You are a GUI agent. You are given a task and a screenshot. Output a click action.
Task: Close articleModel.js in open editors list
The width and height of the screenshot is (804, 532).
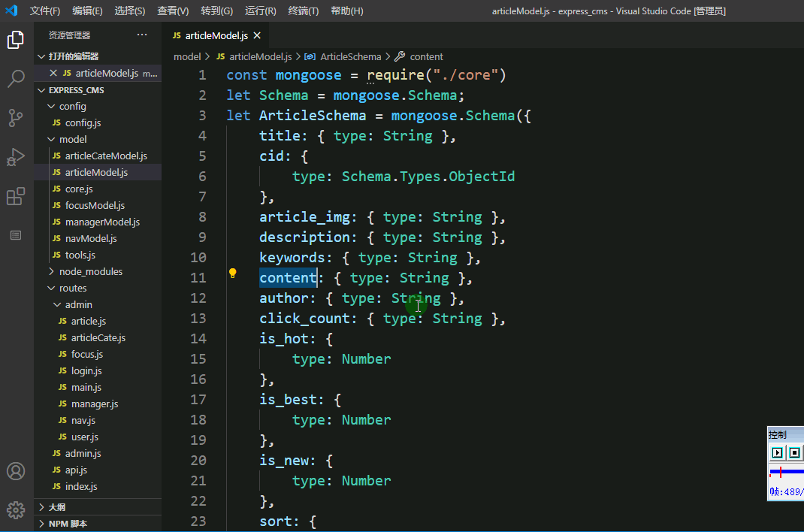(53, 74)
